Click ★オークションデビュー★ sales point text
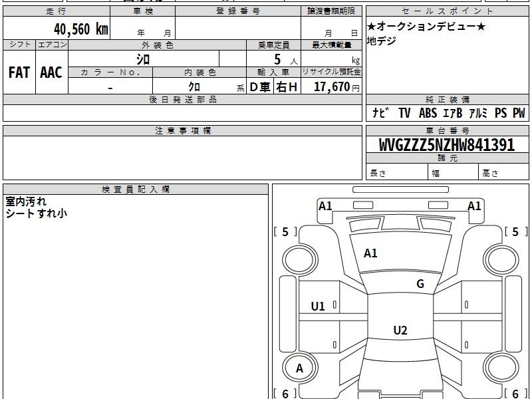The height and width of the screenshot is (399, 532). 426,26
